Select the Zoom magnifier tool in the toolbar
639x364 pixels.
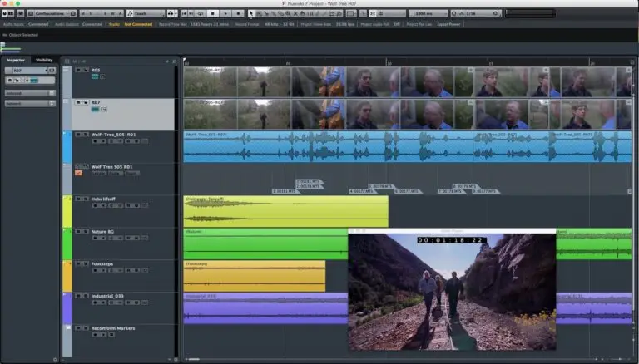pos(288,13)
